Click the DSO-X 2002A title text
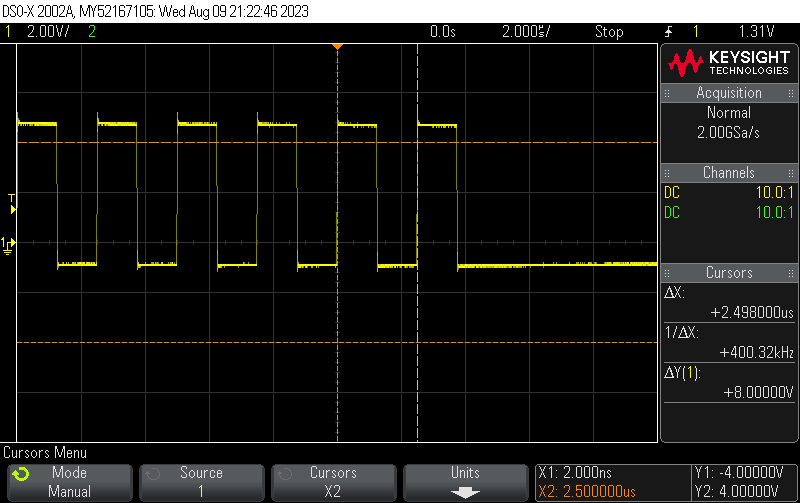Image resolution: width=800 pixels, height=503 pixels. pyautogui.click(x=38, y=11)
